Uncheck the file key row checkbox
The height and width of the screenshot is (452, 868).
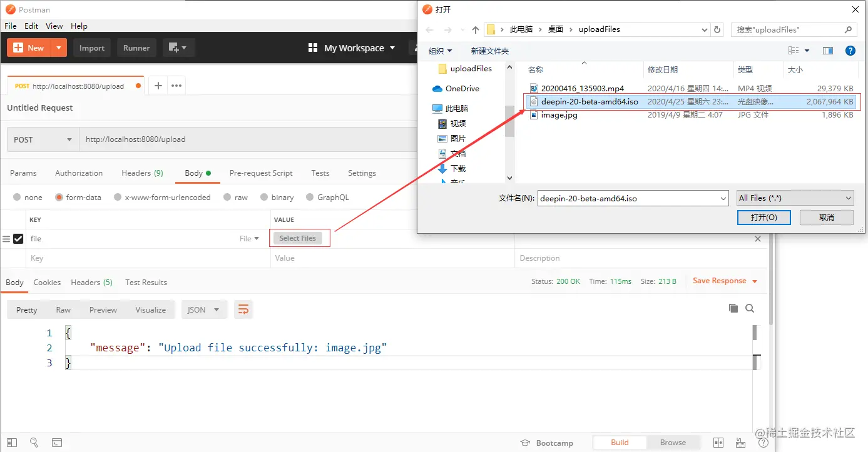point(18,239)
